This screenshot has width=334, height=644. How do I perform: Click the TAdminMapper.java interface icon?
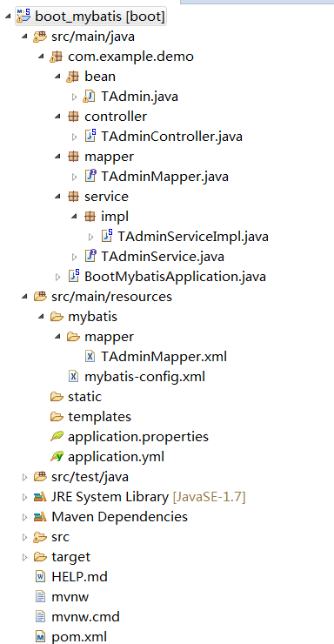[x=90, y=176]
